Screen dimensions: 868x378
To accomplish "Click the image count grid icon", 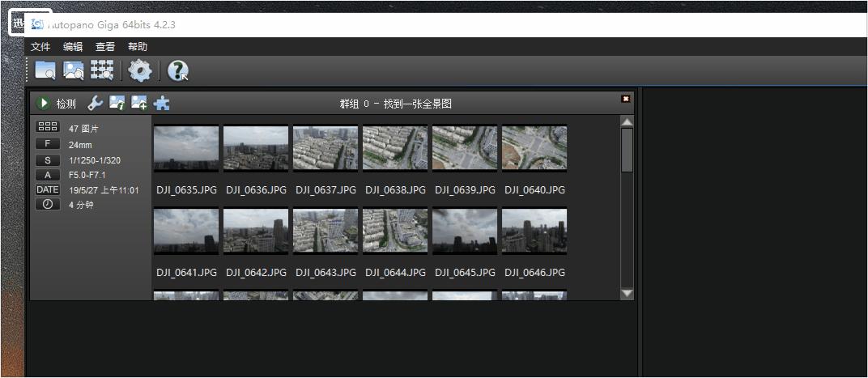I will coord(48,127).
